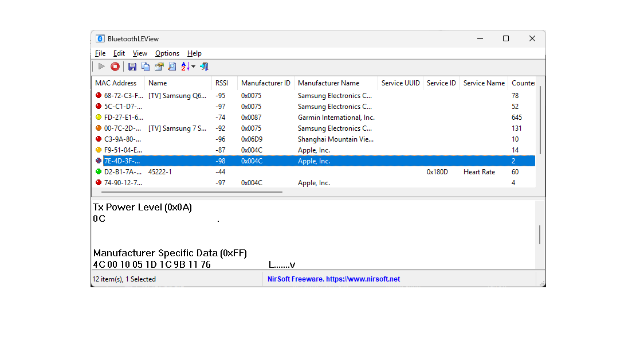The width and height of the screenshot is (644, 344).
Task: Click red status dot for 5C-C1-D7 device
Action: point(99,106)
